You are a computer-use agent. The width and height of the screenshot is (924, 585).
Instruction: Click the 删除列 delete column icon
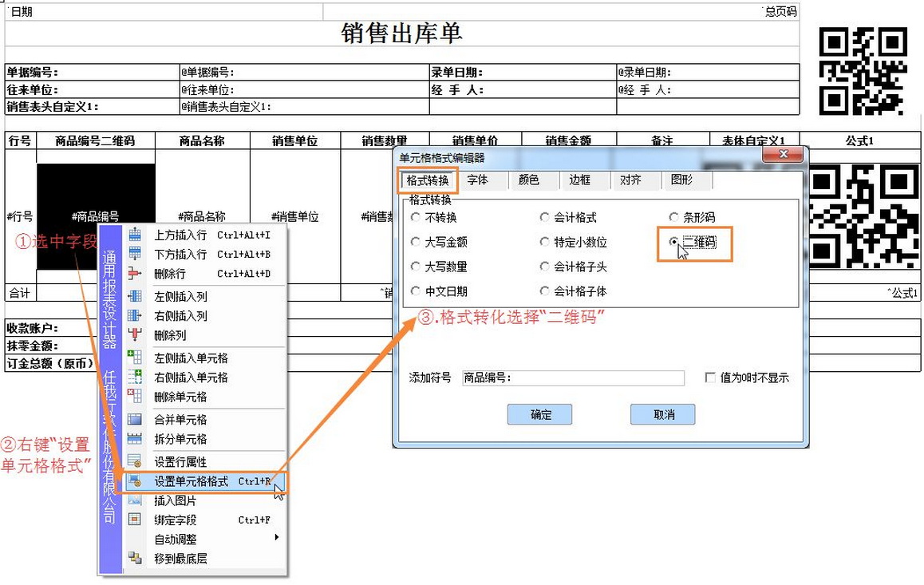tap(135, 335)
